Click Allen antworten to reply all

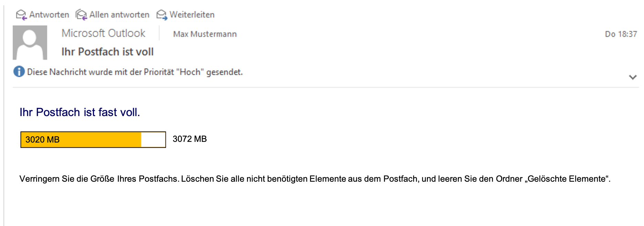click(x=119, y=14)
